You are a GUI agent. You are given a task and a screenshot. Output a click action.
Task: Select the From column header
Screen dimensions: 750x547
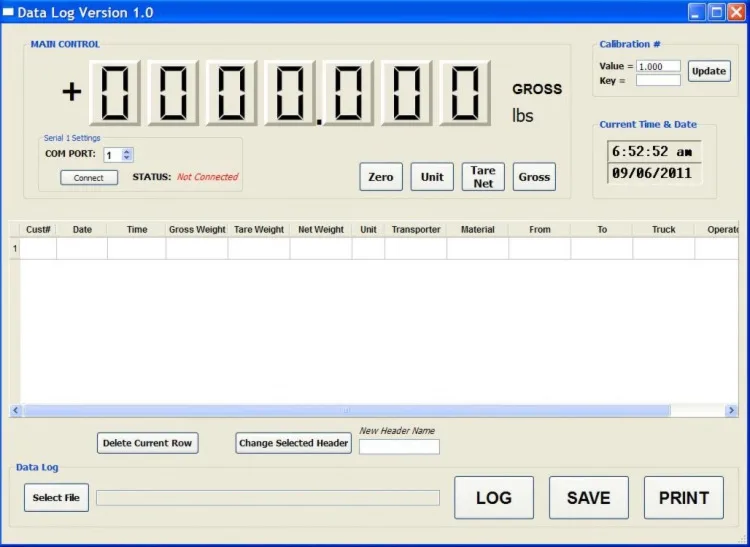(540, 230)
